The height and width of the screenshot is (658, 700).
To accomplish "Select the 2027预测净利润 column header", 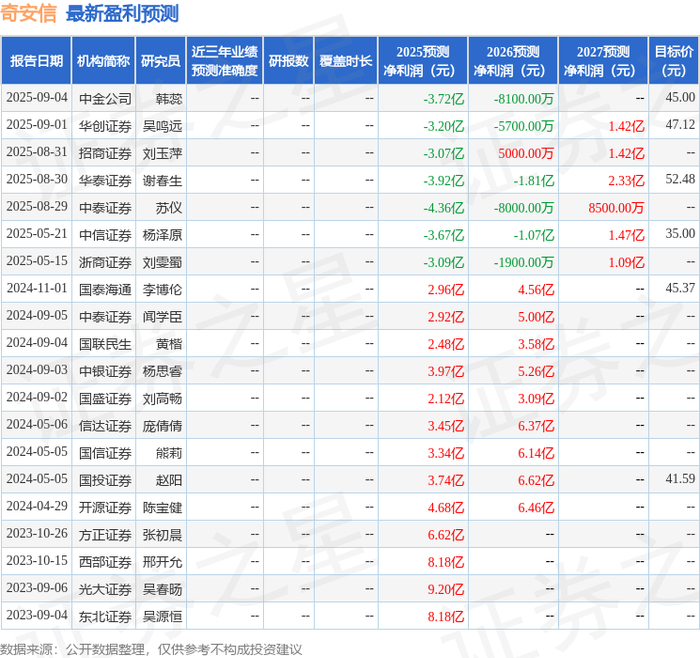I will [x=603, y=61].
